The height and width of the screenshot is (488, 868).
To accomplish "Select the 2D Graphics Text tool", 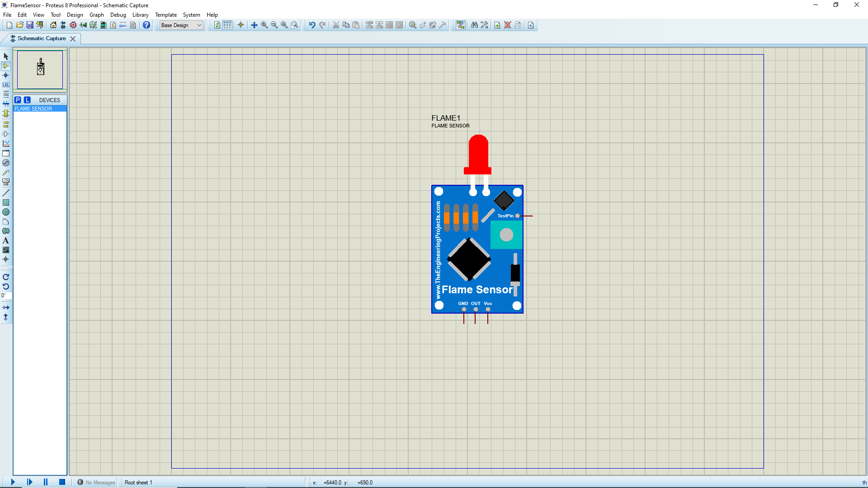I will tap(6, 240).
